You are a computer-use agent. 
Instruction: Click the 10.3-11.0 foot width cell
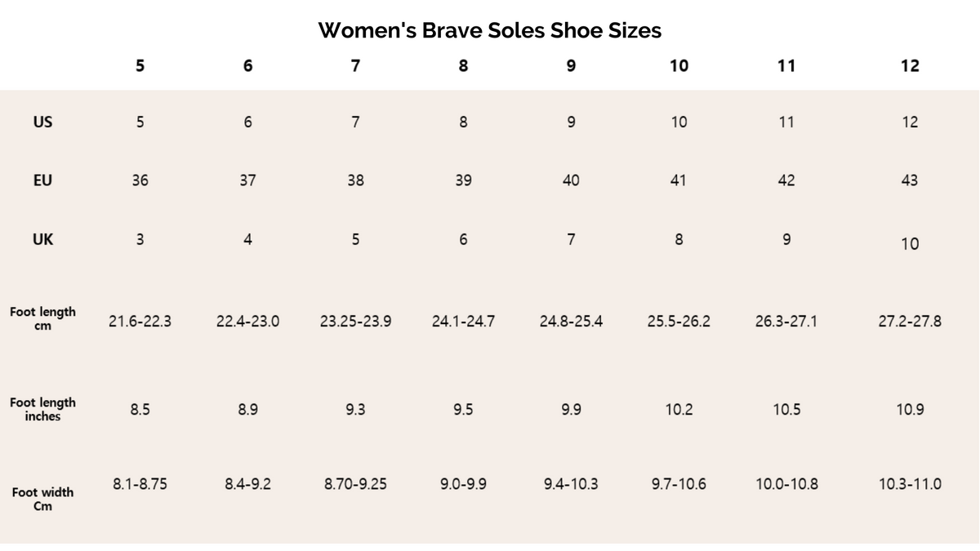pos(910,484)
